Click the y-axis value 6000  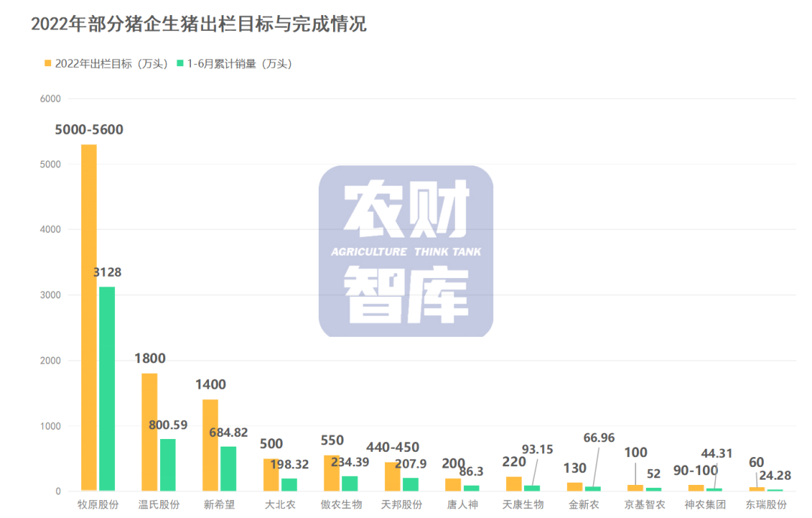pyautogui.click(x=50, y=99)
